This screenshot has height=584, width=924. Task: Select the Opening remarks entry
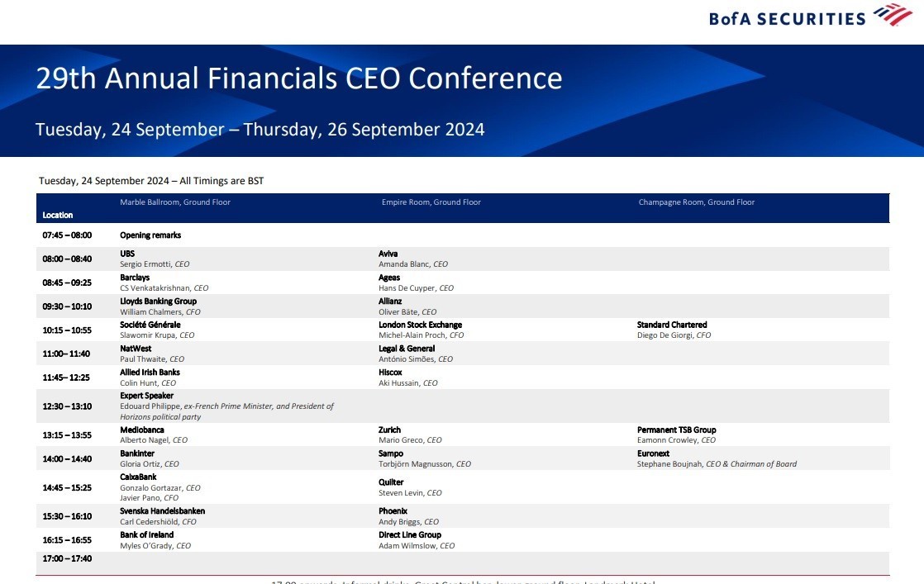point(150,235)
